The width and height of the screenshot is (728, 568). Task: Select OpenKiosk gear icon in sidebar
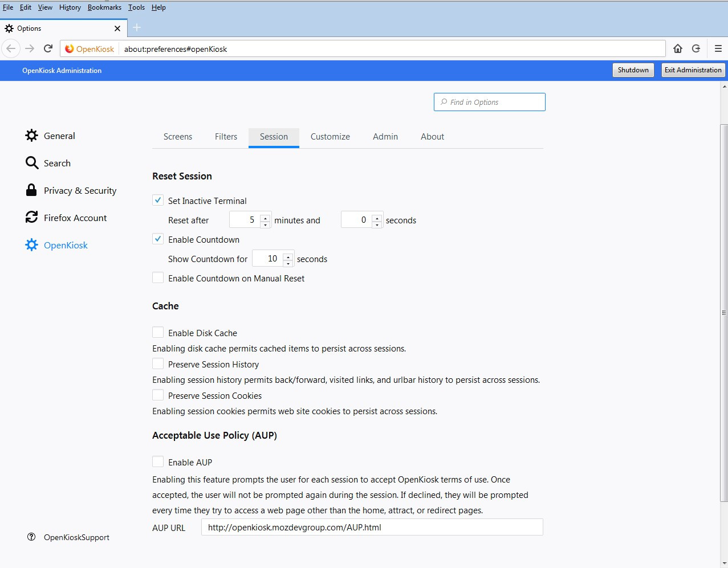(31, 245)
